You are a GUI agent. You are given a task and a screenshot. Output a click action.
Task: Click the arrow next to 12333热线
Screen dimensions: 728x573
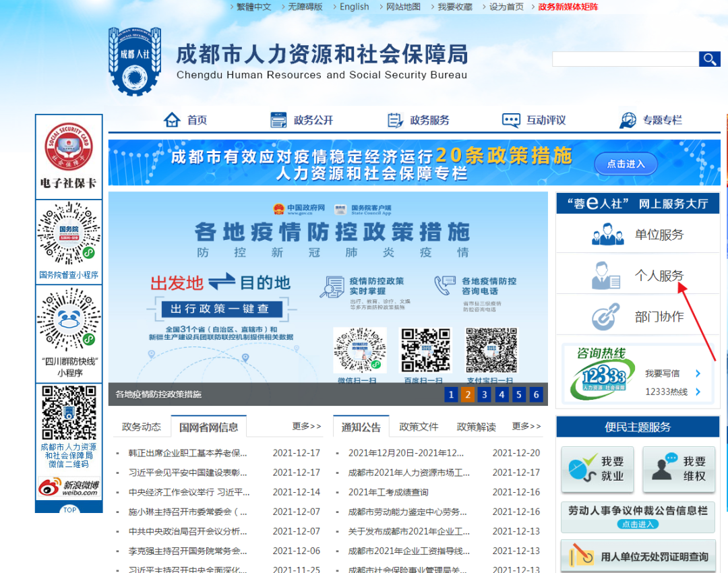coord(698,392)
